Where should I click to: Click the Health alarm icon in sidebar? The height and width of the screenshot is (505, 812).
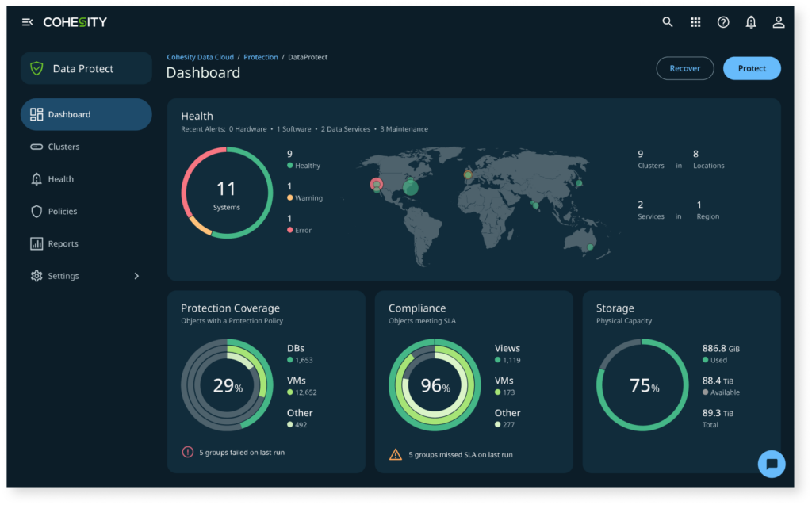tap(36, 179)
